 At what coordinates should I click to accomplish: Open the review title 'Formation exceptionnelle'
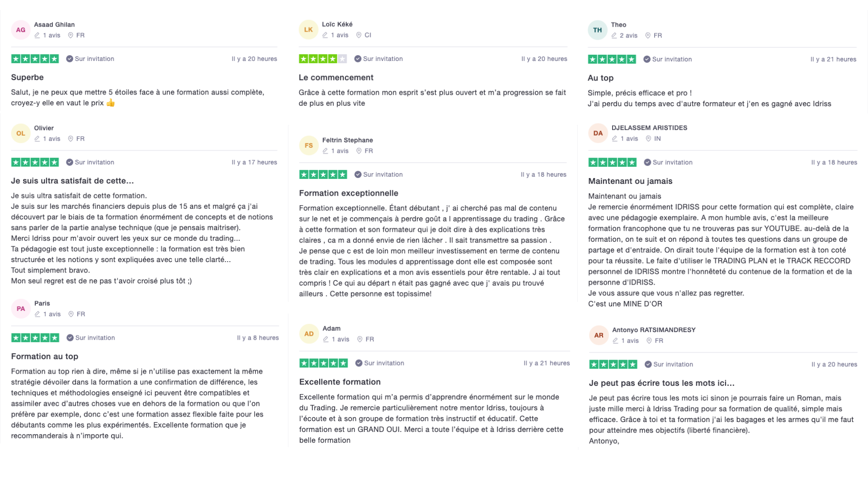[349, 193]
